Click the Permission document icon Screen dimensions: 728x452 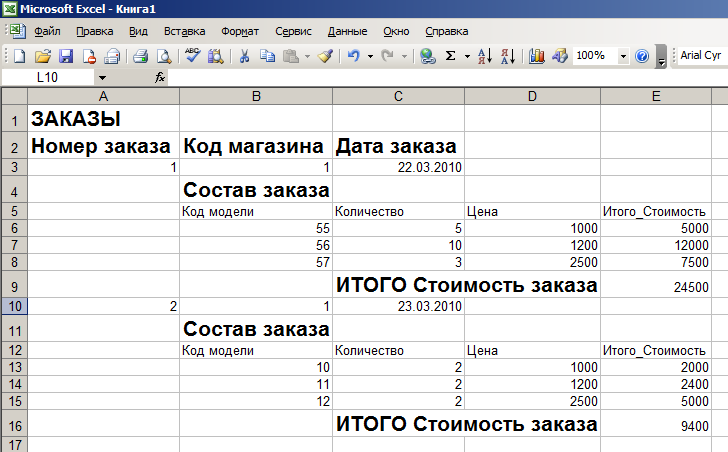tap(89, 56)
